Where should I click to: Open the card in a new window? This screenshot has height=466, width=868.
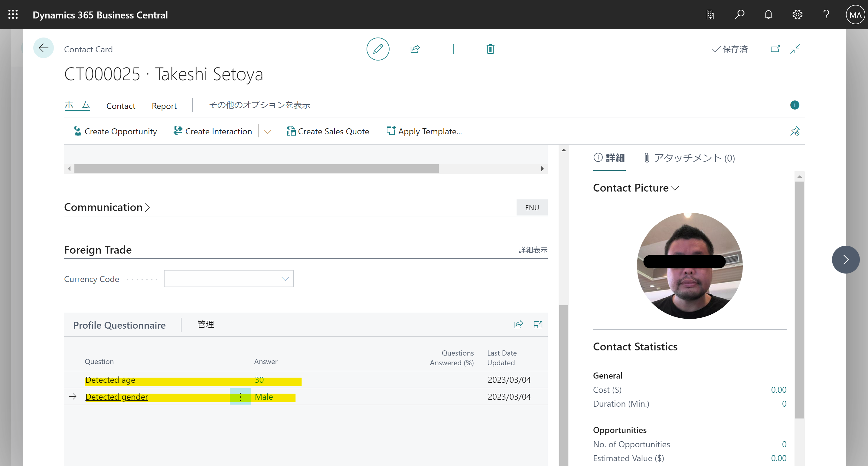[775, 49]
